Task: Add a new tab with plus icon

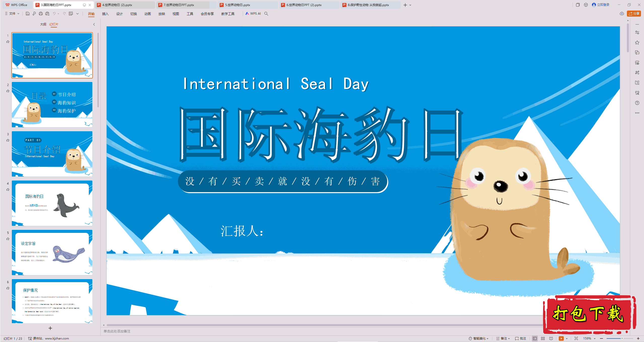Action: pyautogui.click(x=405, y=5)
